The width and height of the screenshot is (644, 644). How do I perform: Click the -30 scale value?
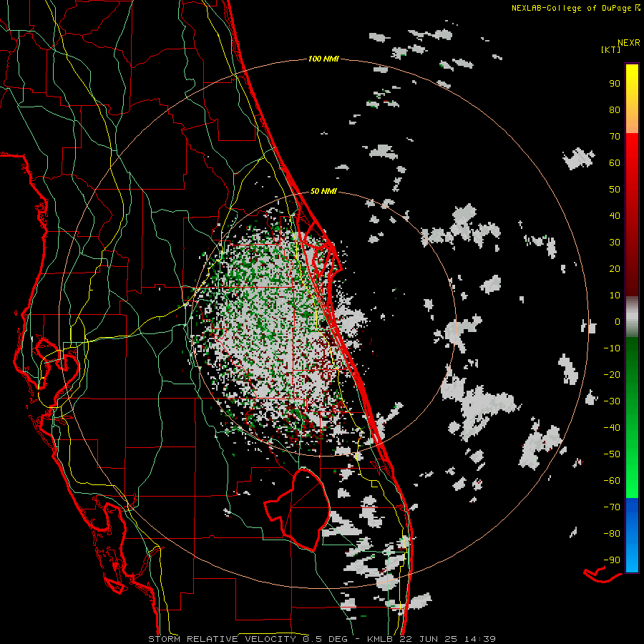tap(612, 401)
